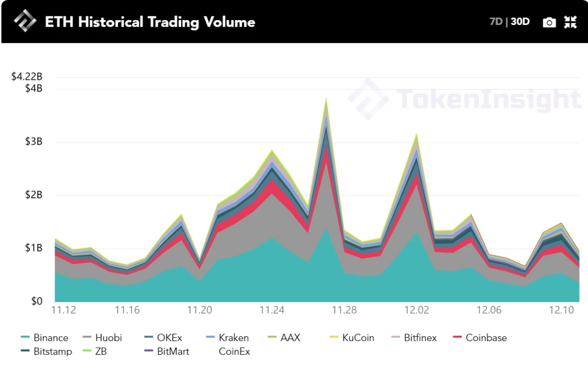Hide the Kraken series via legend
The width and height of the screenshot is (588, 370).
click(x=227, y=338)
